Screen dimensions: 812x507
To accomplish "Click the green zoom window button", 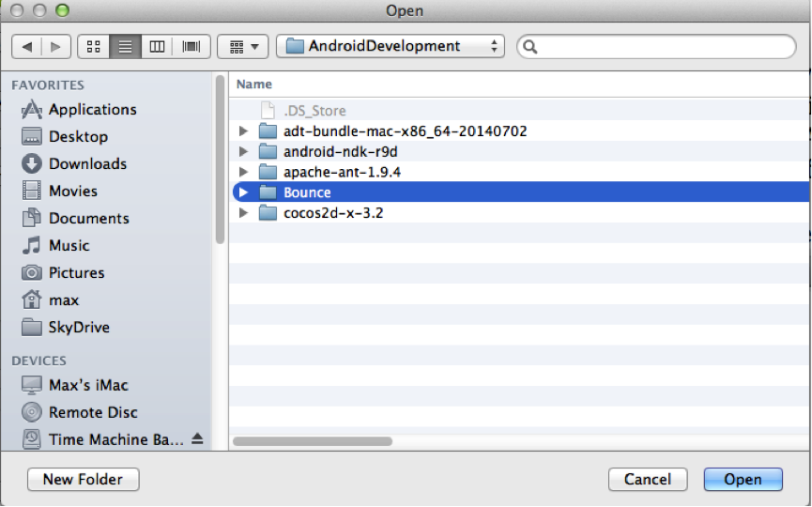I will pyautogui.click(x=62, y=9).
